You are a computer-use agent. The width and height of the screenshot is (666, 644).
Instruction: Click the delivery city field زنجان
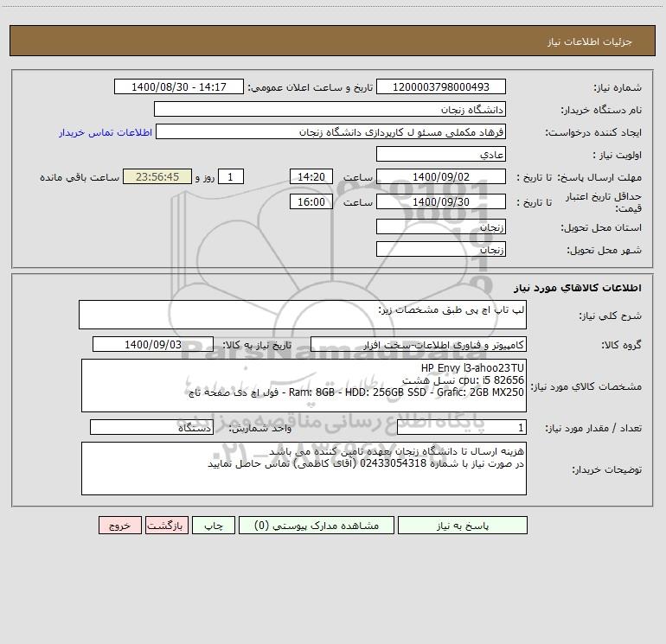(x=441, y=249)
